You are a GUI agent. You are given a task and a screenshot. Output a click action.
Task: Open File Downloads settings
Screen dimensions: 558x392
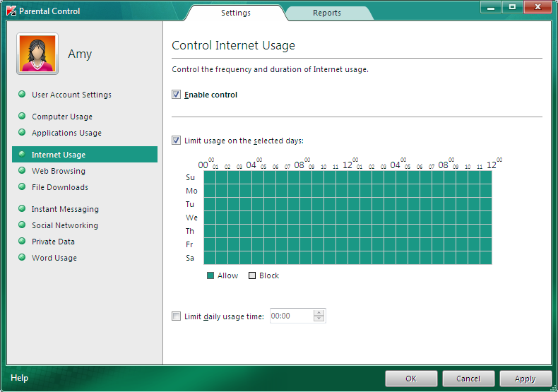tap(60, 187)
